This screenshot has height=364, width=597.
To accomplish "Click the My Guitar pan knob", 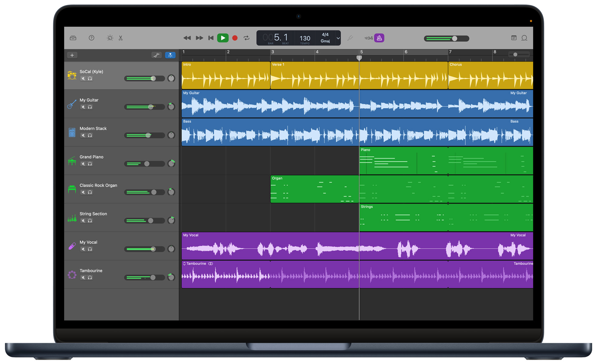I will pos(171,107).
